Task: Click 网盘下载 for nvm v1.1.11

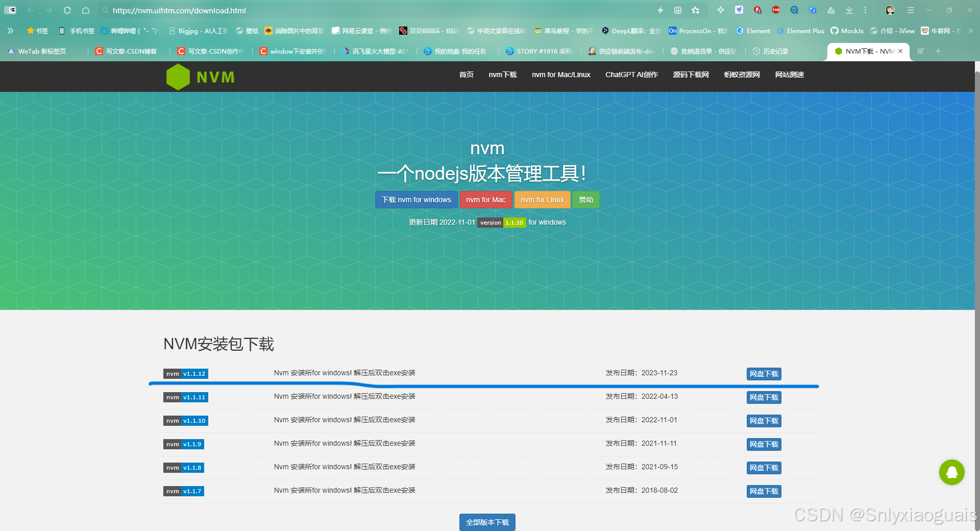Action: coord(764,397)
